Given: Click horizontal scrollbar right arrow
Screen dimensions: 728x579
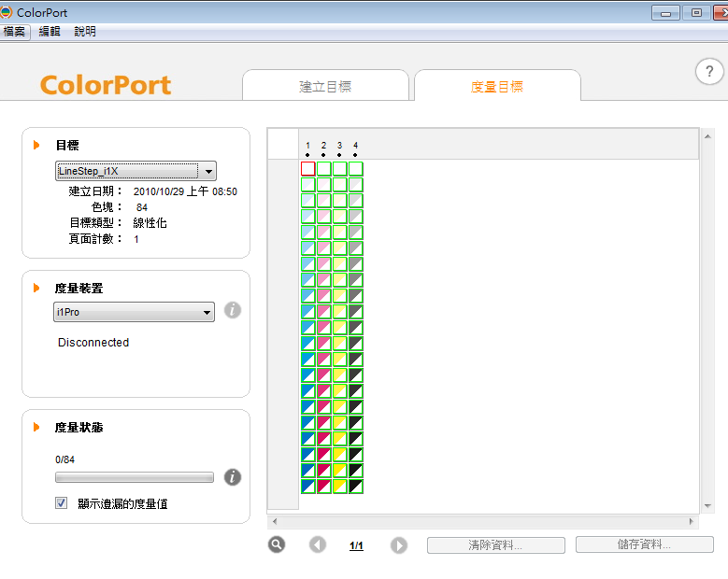Looking at the screenshot, I should point(692,521).
